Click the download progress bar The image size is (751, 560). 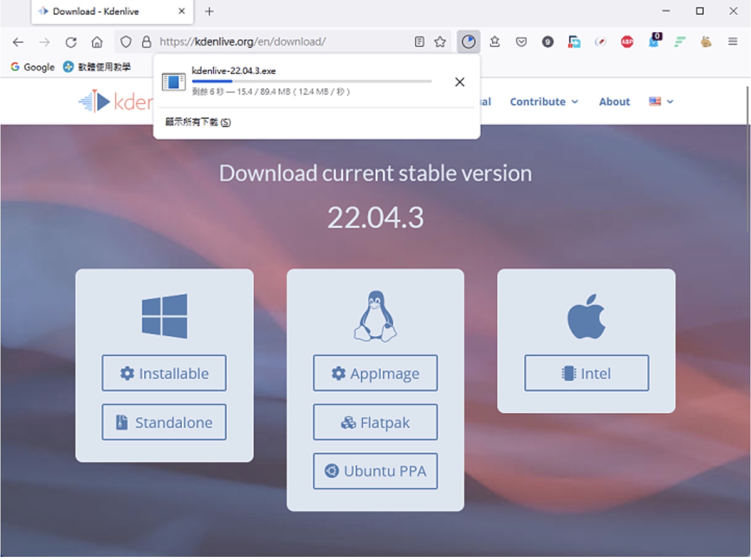pos(311,82)
